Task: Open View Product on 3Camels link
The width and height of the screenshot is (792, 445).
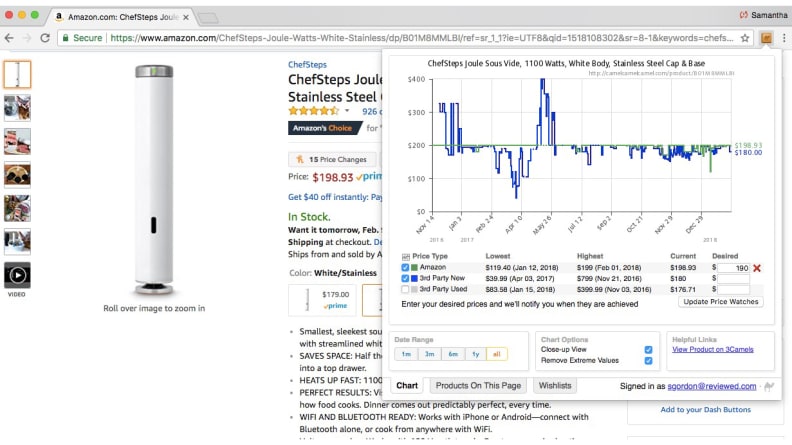Action: click(x=713, y=350)
